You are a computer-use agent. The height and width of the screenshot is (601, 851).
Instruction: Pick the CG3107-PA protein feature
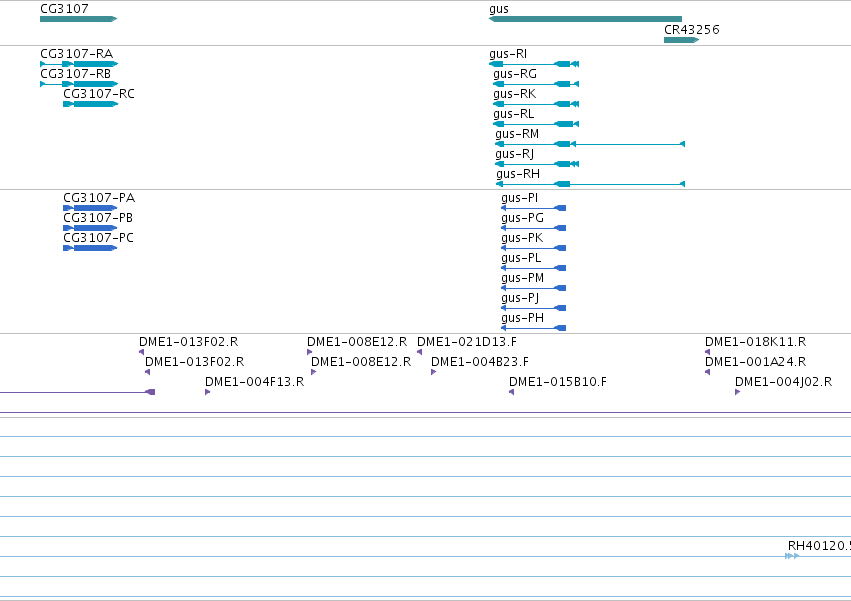pos(90,208)
